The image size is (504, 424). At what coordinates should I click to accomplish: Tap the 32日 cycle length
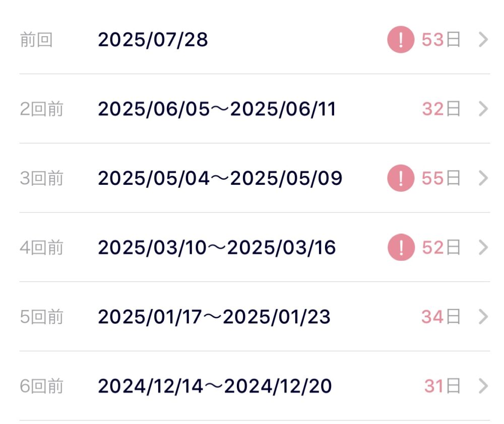coord(441,109)
